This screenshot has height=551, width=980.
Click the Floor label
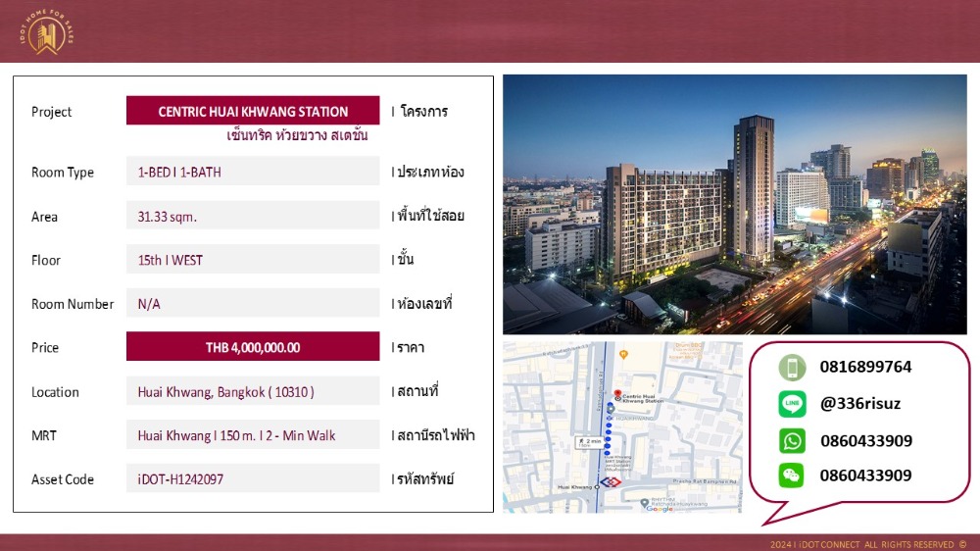coord(46,260)
